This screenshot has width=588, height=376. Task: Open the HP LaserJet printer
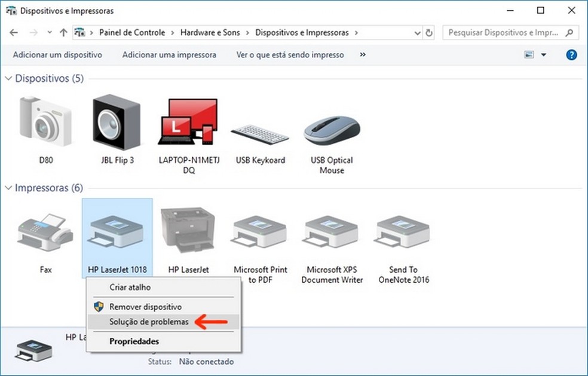pos(188,233)
